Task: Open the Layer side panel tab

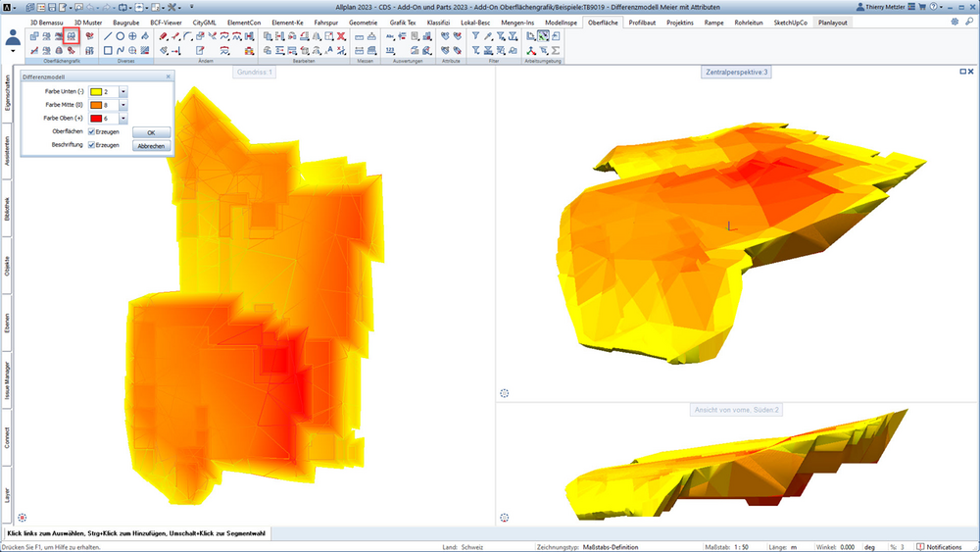Action: (x=7, y=495)
